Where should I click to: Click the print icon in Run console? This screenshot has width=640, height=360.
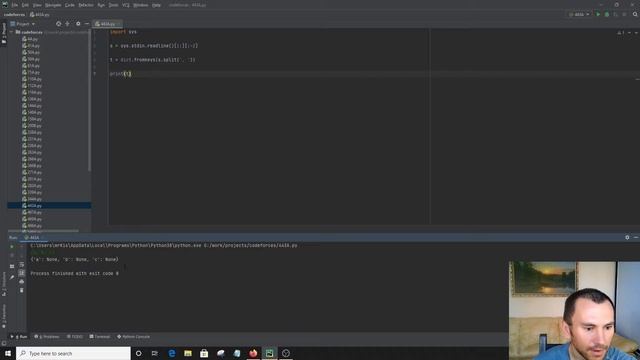[22, 282]
